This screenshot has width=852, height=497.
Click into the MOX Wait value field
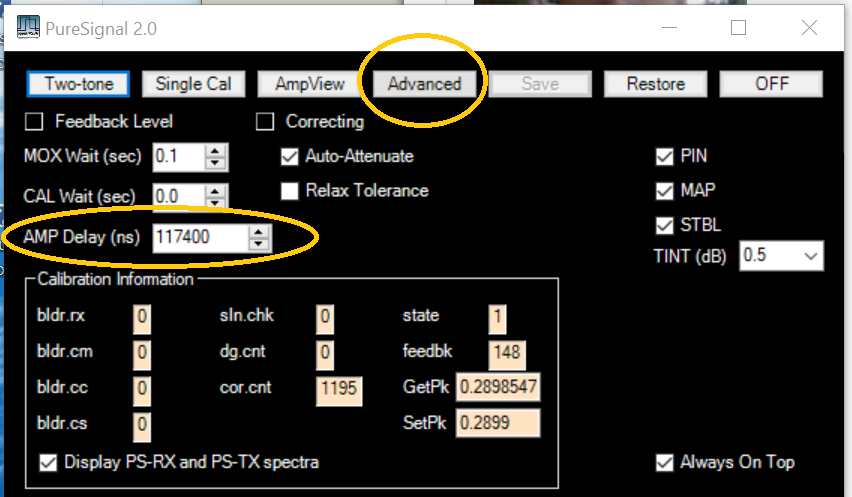[x=179, y=157]
